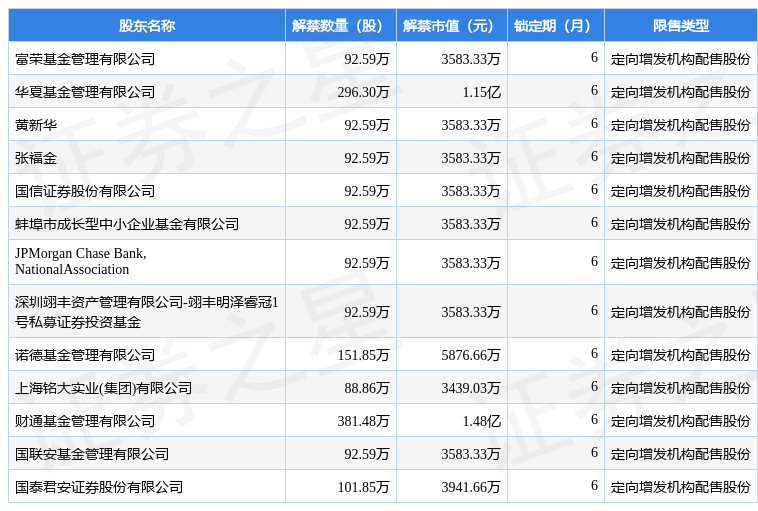This screenshot has width=758, height=511.
Task: Click 3583.33万 in the 国联安基金 row
Action: (471, 453)
